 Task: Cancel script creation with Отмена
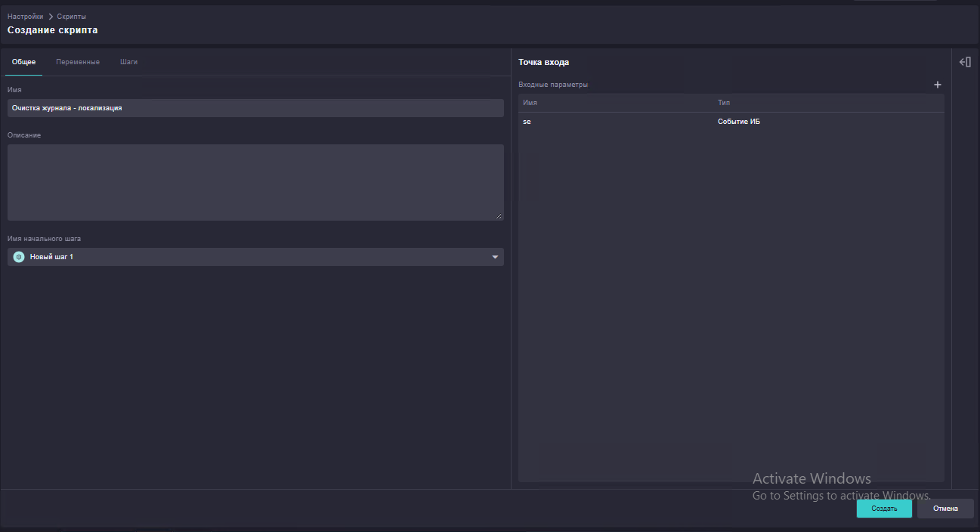945,509
